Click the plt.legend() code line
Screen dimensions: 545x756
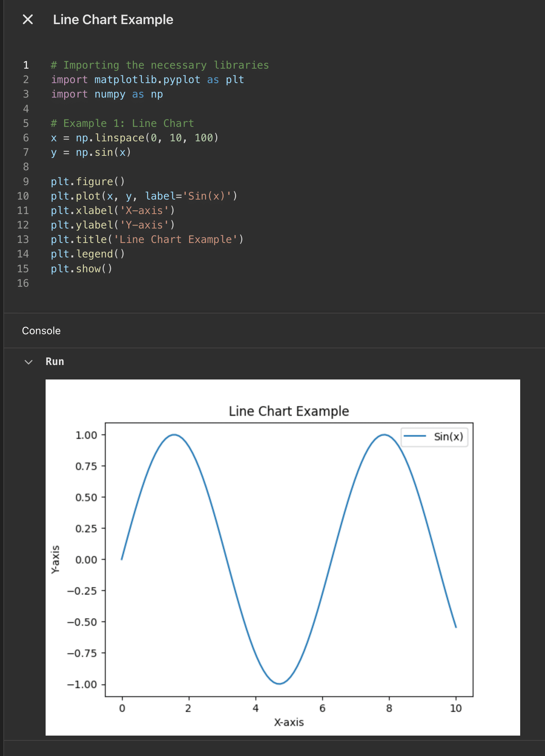87,254
